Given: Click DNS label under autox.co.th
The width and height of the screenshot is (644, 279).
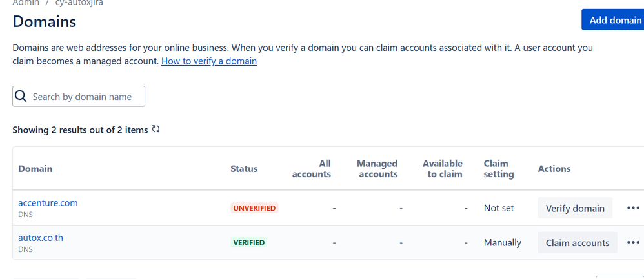Looking at the screenshot, I should pyautogui.click(x=25, y=249).
